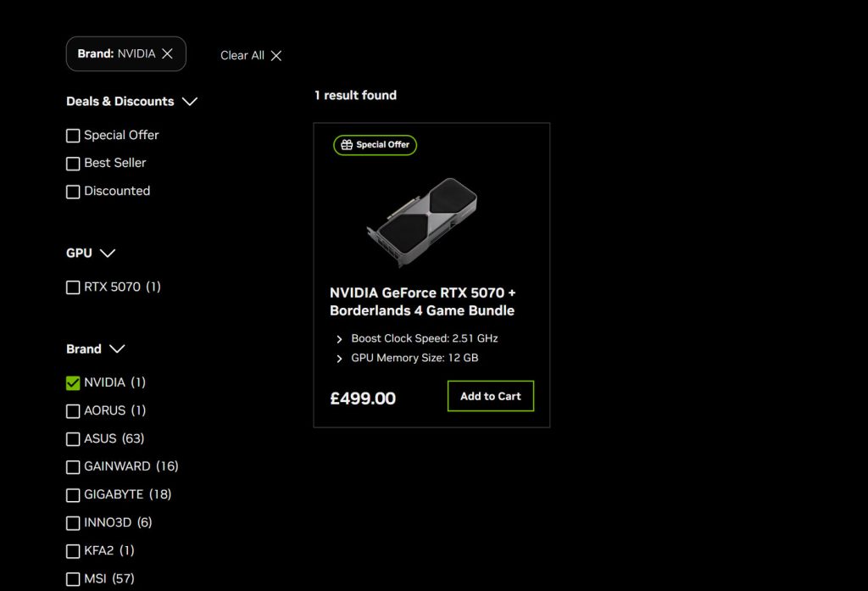Screen dimensions: 868x591
Task: Select the RTX 5070 GPU filter
Action: coord(73,287)
